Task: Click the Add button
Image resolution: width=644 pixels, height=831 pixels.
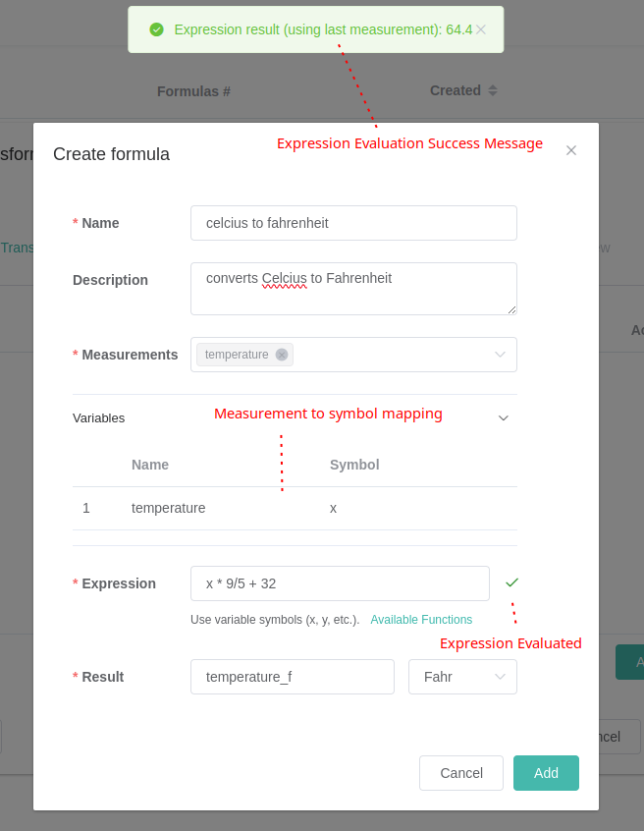Action: (x=546, y=773)
